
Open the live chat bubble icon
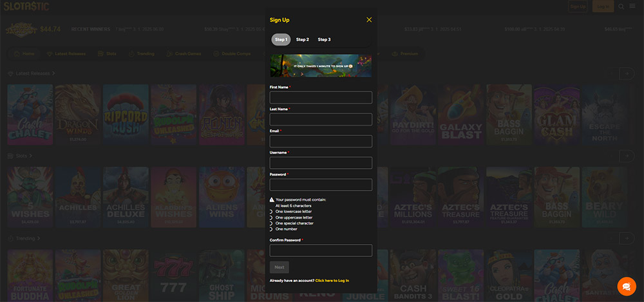626,286
